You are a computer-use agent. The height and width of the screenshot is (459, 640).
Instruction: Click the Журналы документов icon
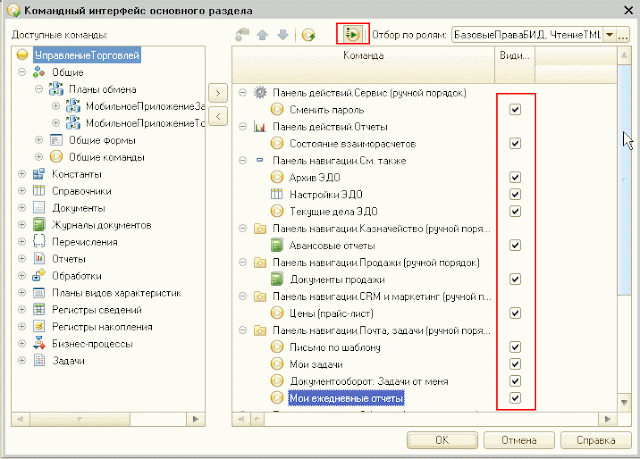[39, 225]
